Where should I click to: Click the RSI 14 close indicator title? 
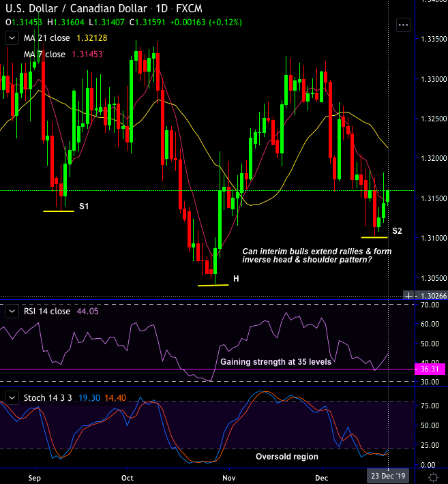47,311
